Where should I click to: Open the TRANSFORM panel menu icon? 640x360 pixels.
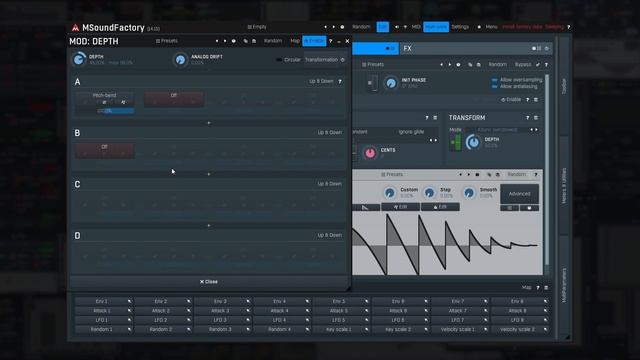pyautogui.click(x=536, y=118)
